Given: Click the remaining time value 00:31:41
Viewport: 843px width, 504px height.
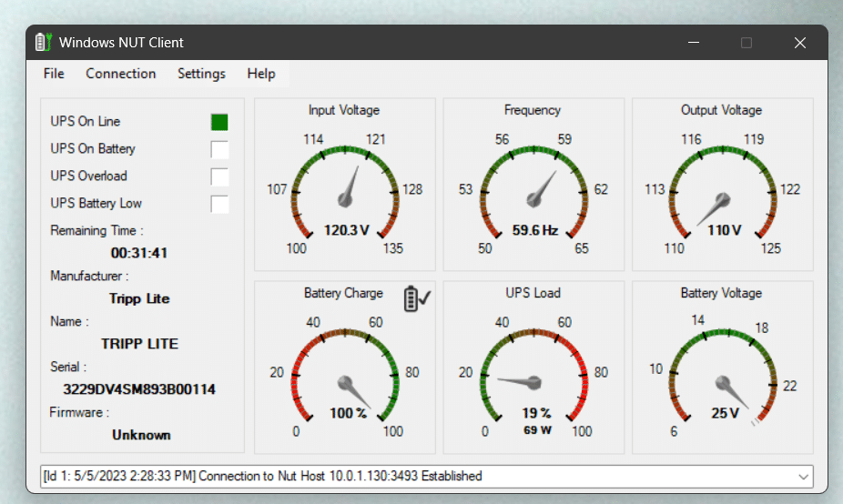Looking at the screenshot, I should [x=139, y=253].
